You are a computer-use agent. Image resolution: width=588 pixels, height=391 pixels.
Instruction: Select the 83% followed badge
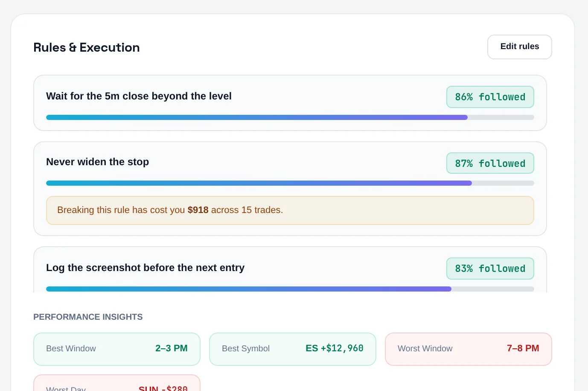[490, 268]
